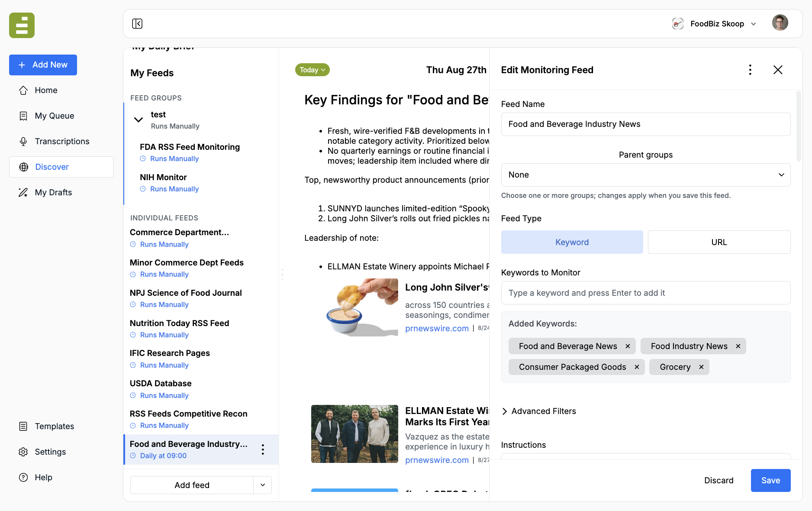The width and height of the screenshot is (812, 511).
Task: Open the green app logo
Action: [22, 25]
